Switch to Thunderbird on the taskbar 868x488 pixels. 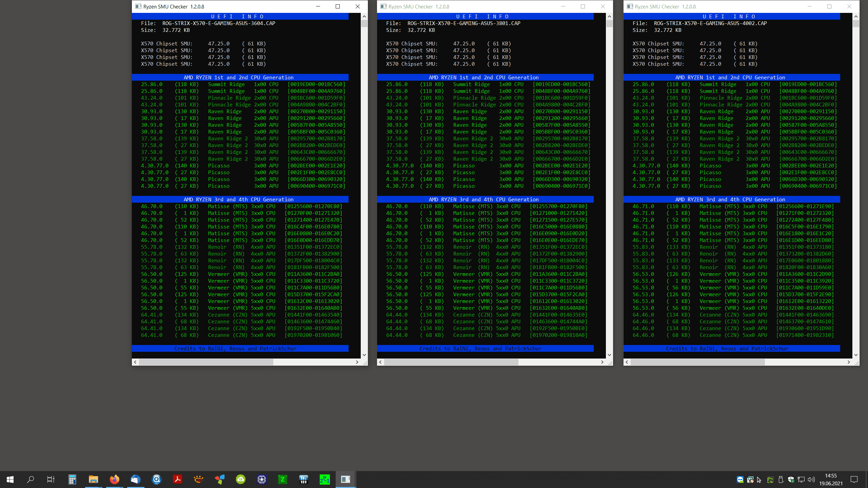[135, 479]
